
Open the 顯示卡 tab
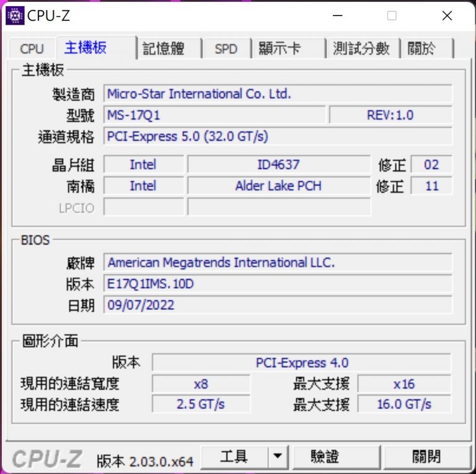pyautogui.click(x=288, y=48)
